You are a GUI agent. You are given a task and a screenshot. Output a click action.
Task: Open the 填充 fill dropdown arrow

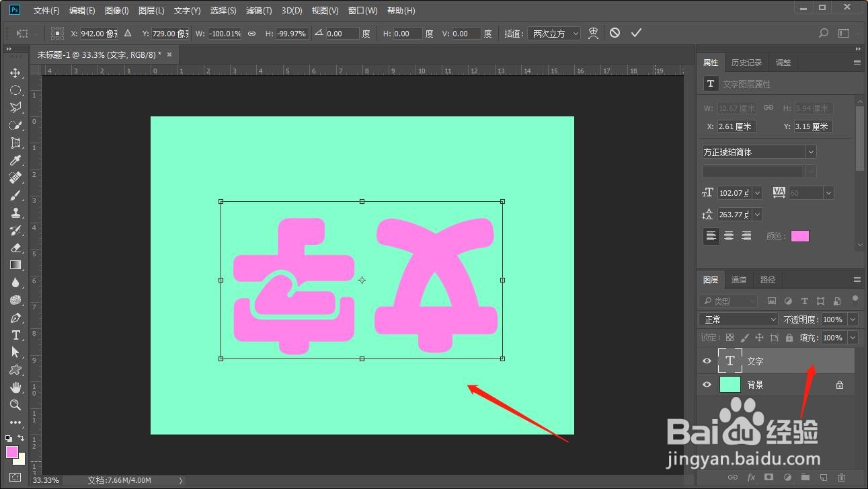click(x=853, y=338)
